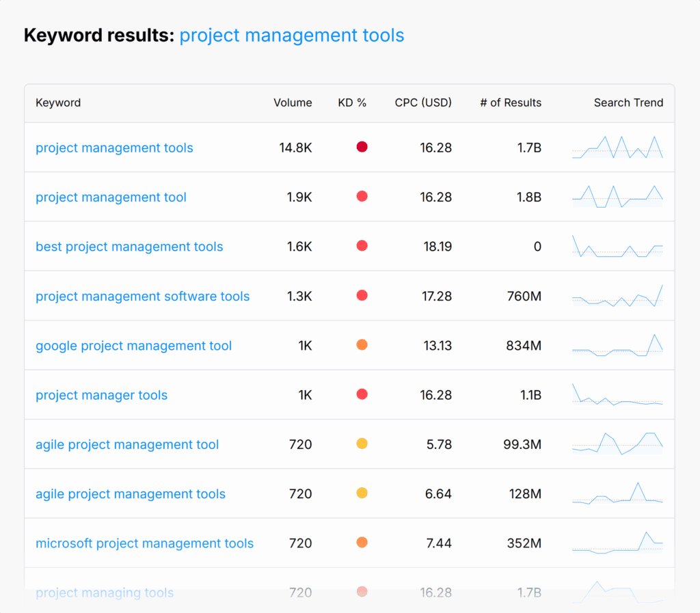Select the KD dot next to "best project management tools"
The image size is (700, 613).
click(362, 245)
